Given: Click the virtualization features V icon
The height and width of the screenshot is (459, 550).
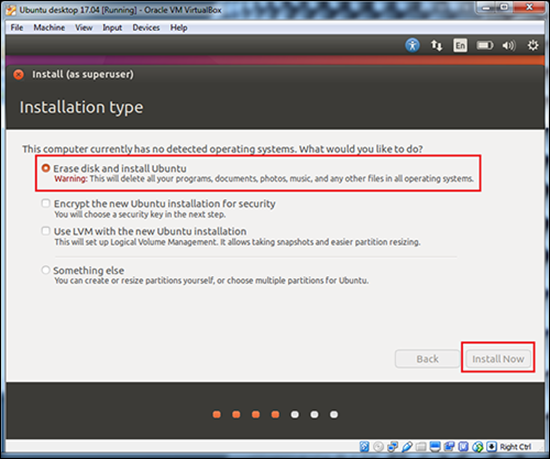Looking at the screenshot, I should point(463,447).
